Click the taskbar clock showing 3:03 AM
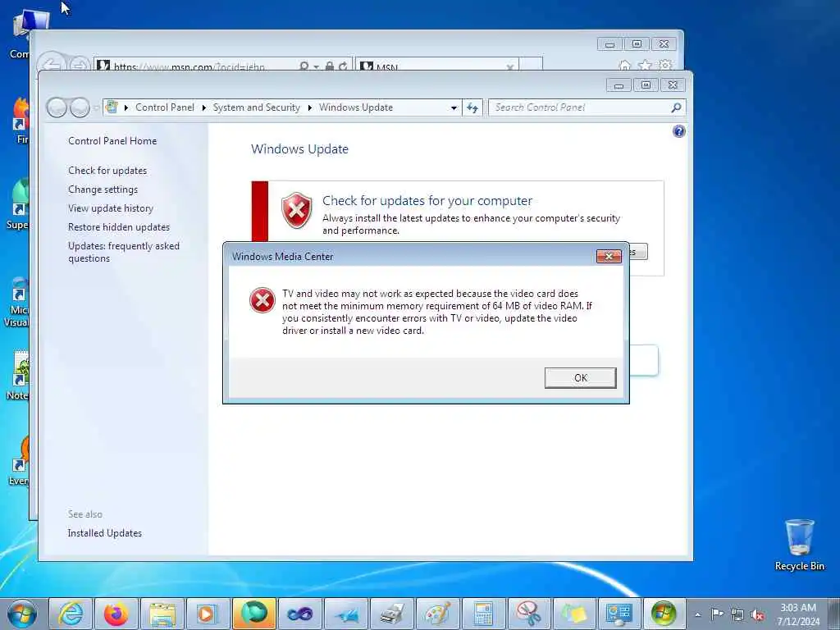 (798, 614)
